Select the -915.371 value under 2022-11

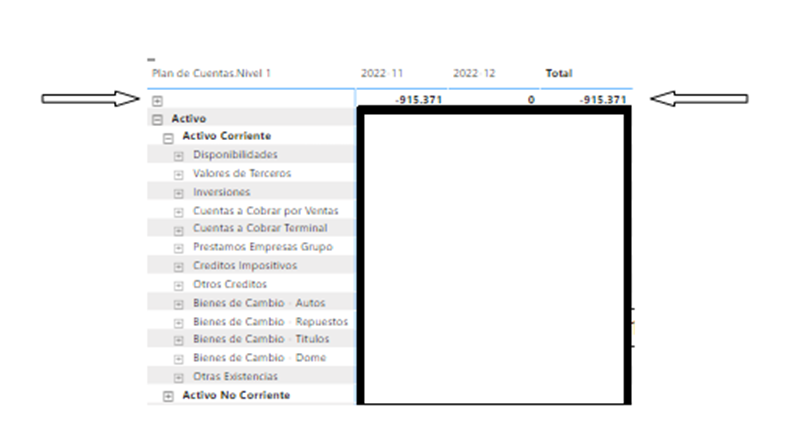click(419, 100)
